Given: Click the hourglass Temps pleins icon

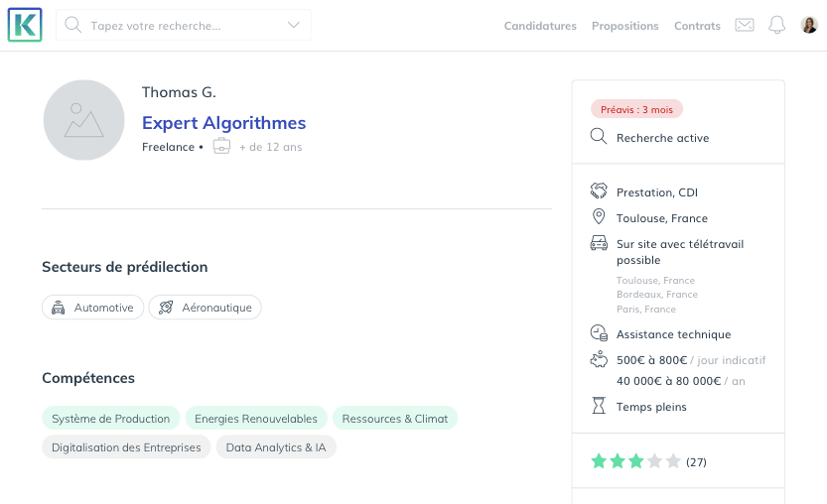Looking at the screenshot, I should (x=599, y=406).
